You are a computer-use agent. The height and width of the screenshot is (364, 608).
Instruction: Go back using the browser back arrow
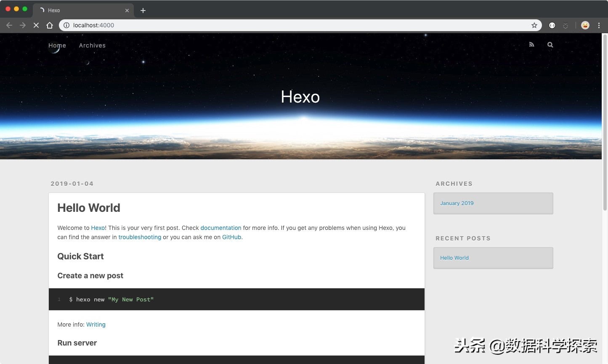pyautogui.click(x=9, y=25)
